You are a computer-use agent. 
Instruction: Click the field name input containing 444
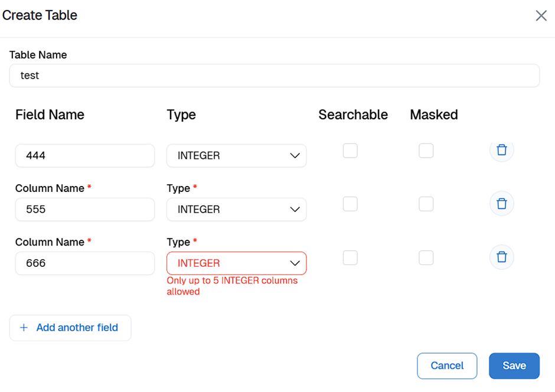84,156
